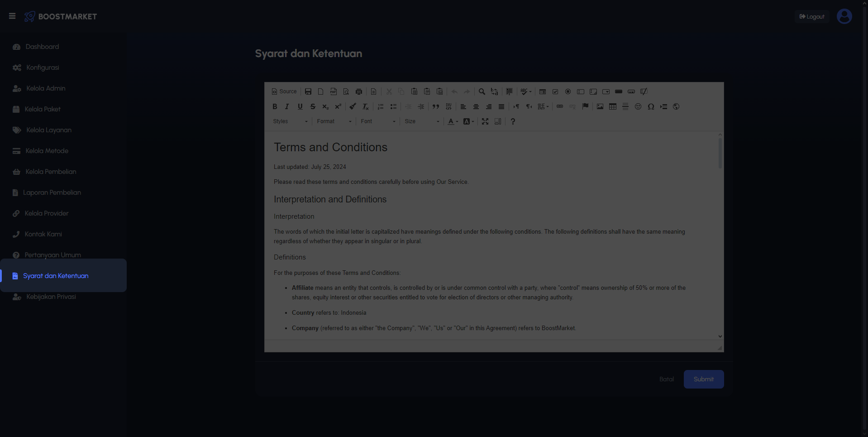Insert a Link with the chain icon
Image resolution: width=868 pixels, height=437 pixels.
click(560, 106)
